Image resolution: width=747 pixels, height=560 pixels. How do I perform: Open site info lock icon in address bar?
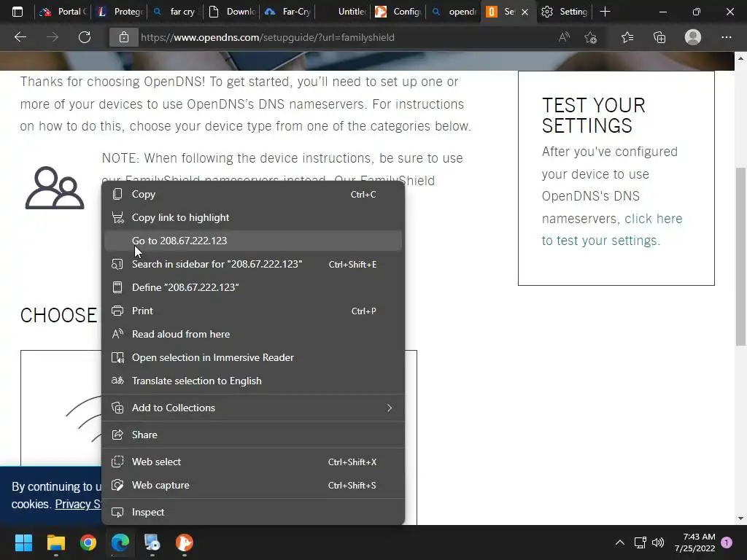point(124,37)
